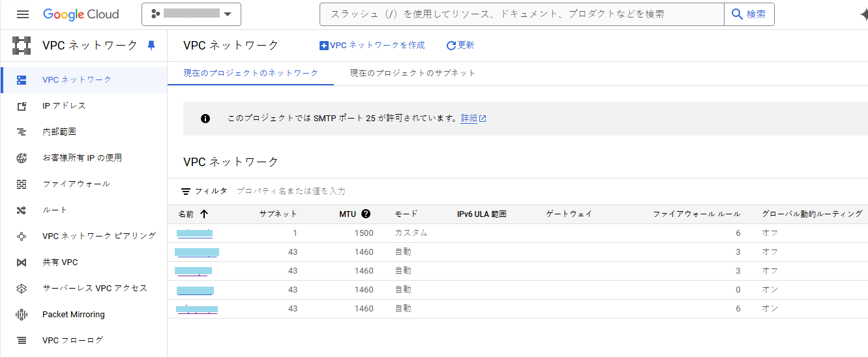
Task: Click the info icon in SMTP banner
Action: [x=205, y=119]
